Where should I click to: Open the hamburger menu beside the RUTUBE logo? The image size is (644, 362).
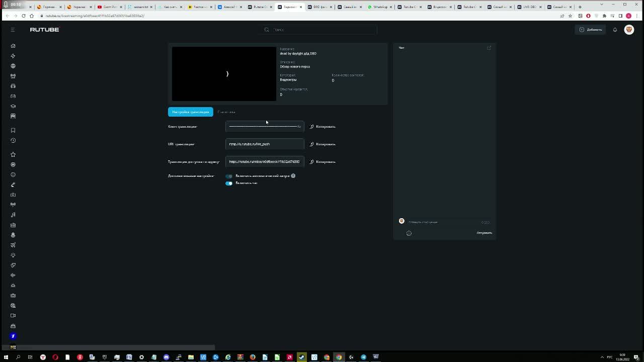13,30
